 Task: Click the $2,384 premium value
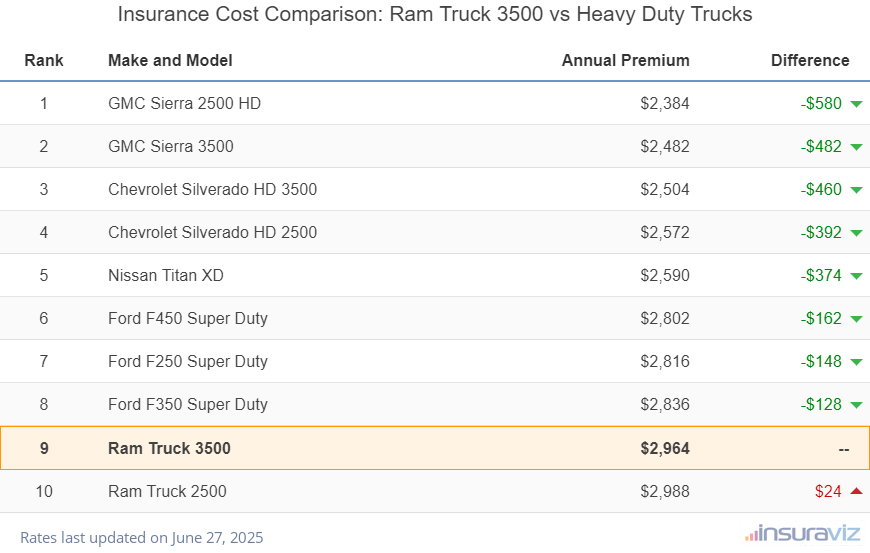(665, 104)
